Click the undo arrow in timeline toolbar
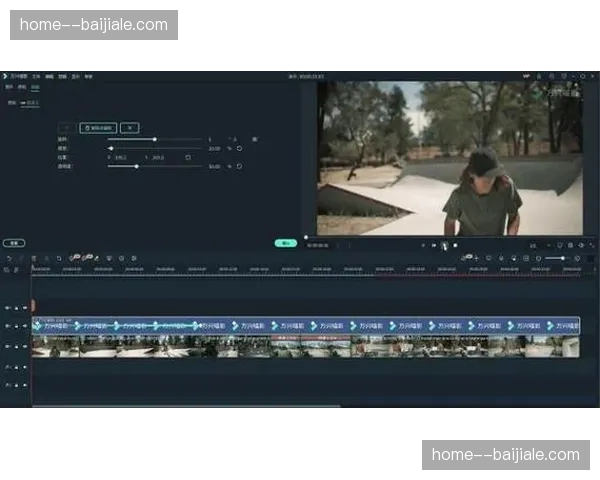 point(9,258)
